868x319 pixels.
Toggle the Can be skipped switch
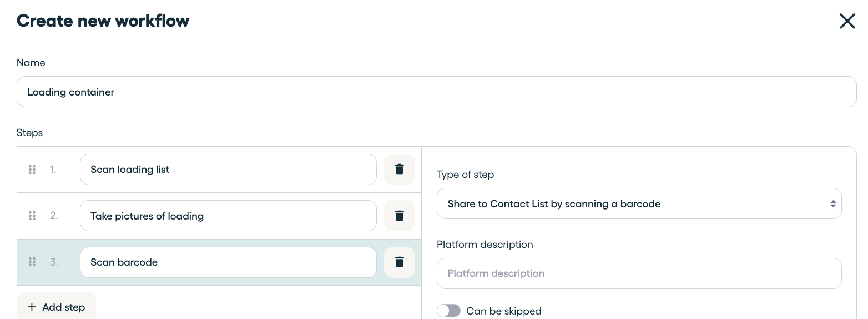point(448,311)
